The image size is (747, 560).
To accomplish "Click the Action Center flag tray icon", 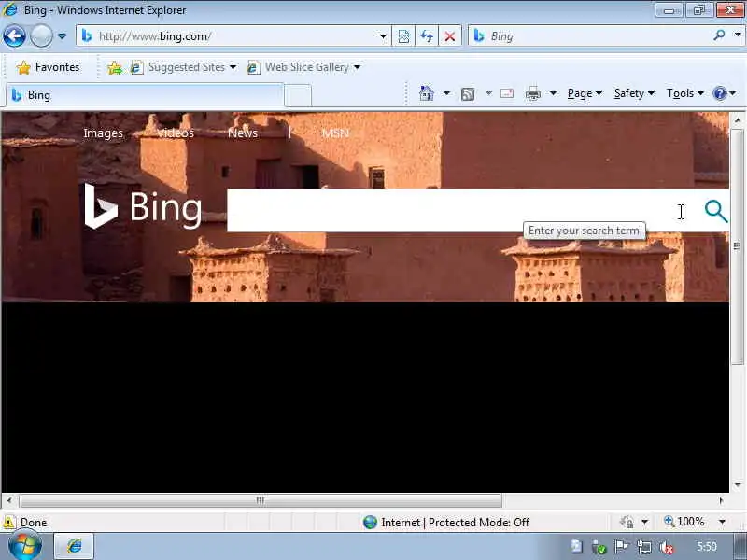I will click(621, 547).
